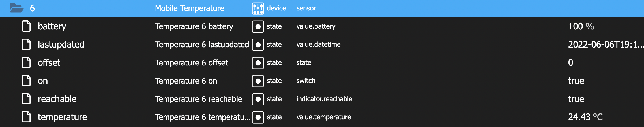Click the temperature file icon
Viewport: 644px width, 127px height.
pos(26,117)
